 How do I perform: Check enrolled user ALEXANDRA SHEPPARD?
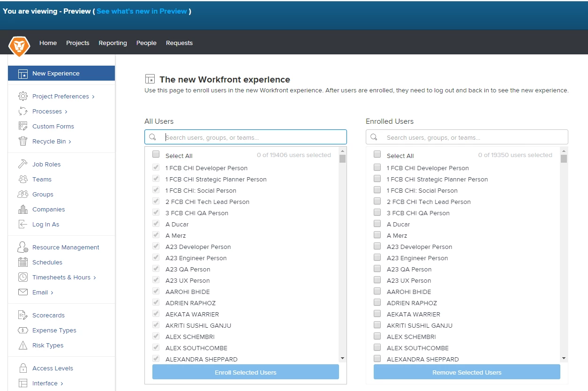[x=377, y=359]
